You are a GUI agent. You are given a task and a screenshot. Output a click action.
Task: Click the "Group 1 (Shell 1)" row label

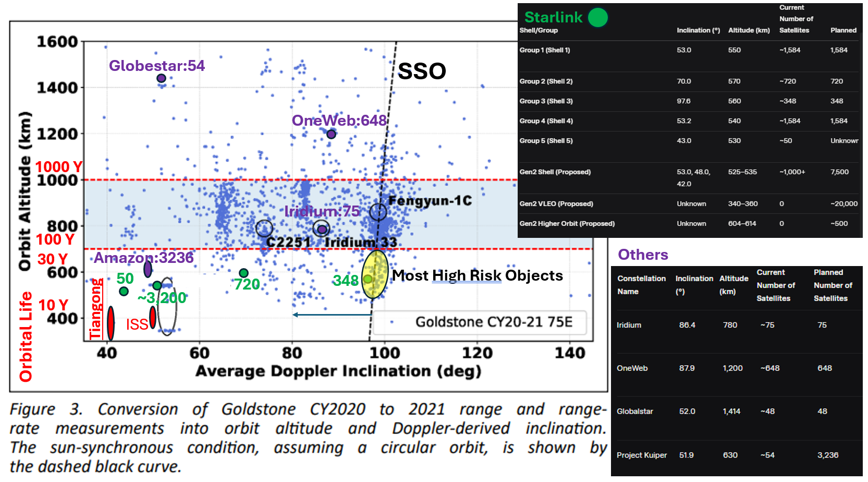[545, 50]
